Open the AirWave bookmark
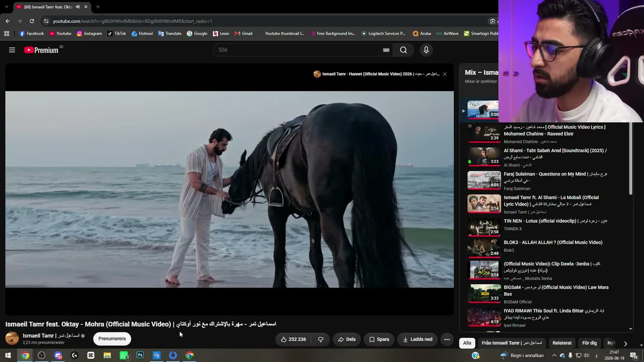644x362 pixels. click(x=447, y=34)
